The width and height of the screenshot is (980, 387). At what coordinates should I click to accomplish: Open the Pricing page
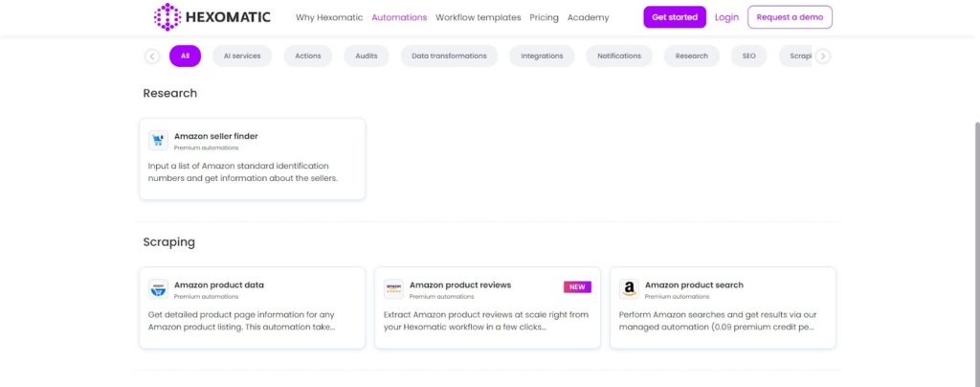pos(544,17)
